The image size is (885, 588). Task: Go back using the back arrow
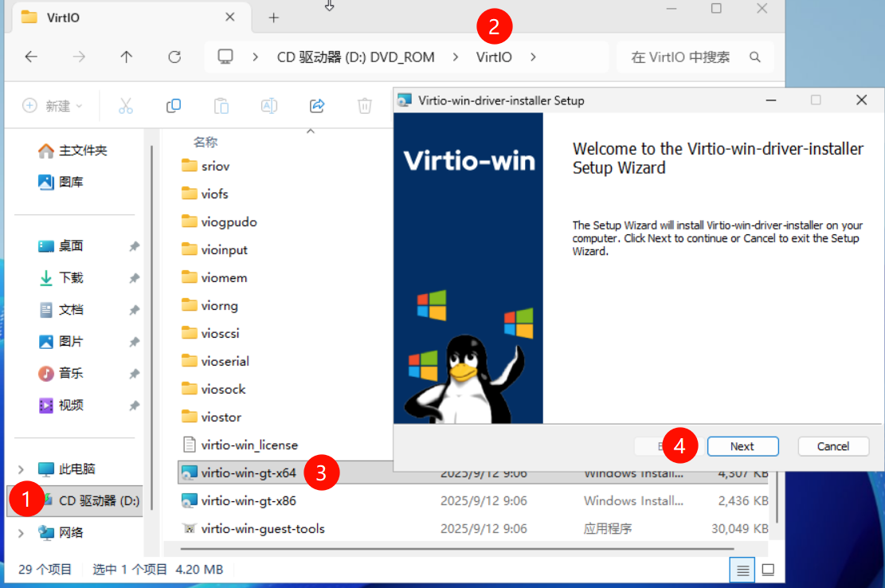pos(30,57)
